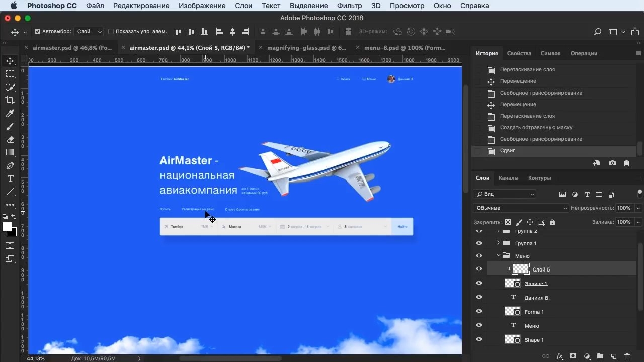Screen dimensions: 644x362
Task: Lock all attributes of the layer
Action: pyautogui.click(x=552, y=222)
